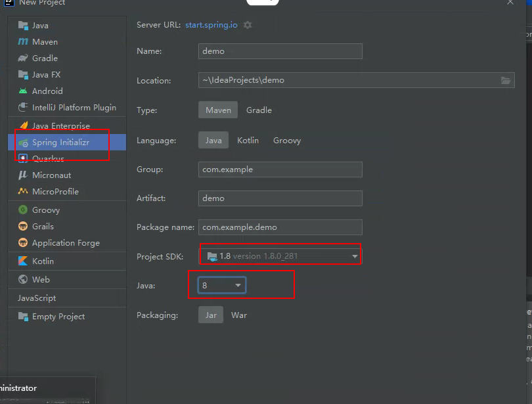The width and height of the screenshot is (532, 404).
Task: Click the Maven icon in sidebar
Action: pos(23,42)
